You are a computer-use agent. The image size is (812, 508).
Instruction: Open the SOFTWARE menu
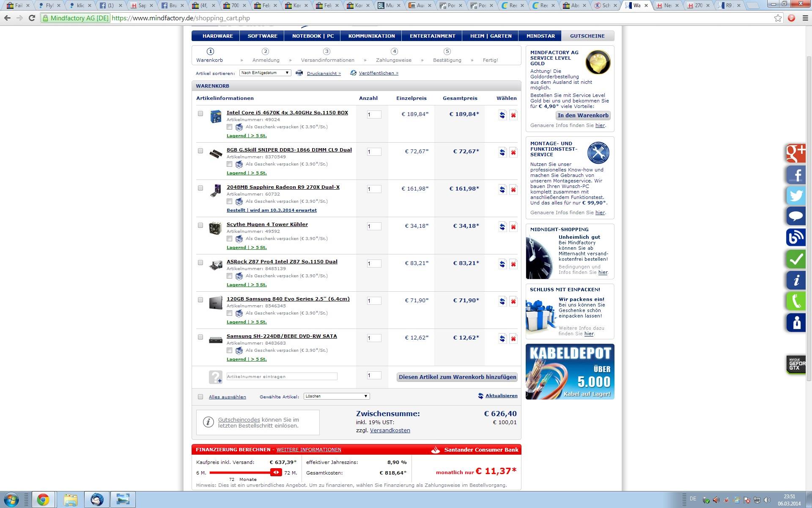coord(262,36)
